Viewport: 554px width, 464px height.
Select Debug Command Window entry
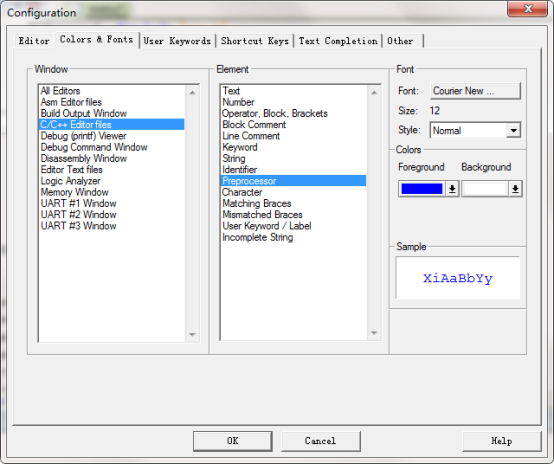112,147
